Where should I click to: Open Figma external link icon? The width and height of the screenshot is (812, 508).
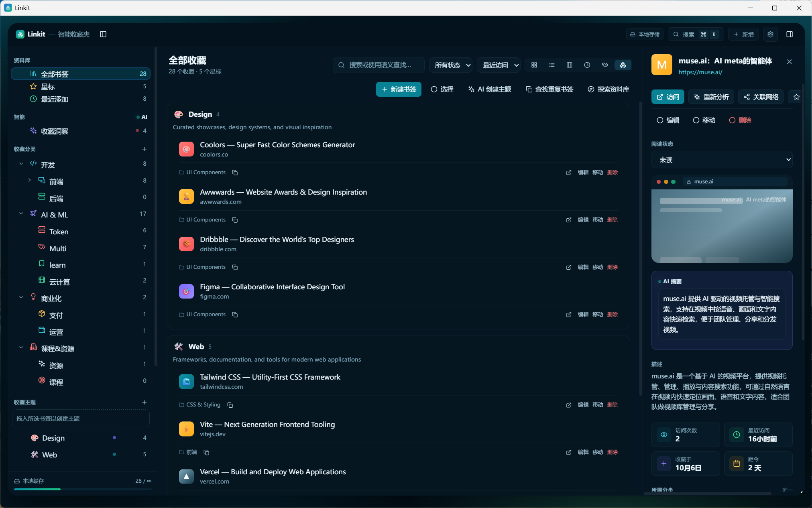click(569, 315)
